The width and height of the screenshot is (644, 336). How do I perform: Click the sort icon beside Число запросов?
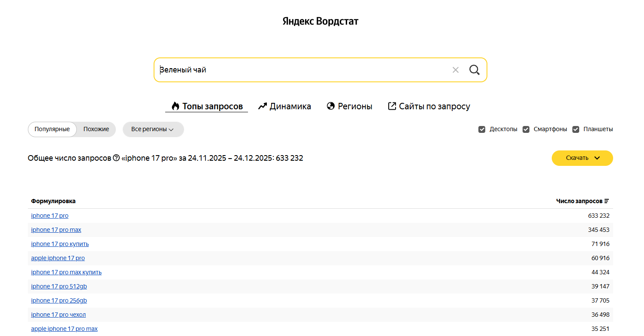click(606, 201)
